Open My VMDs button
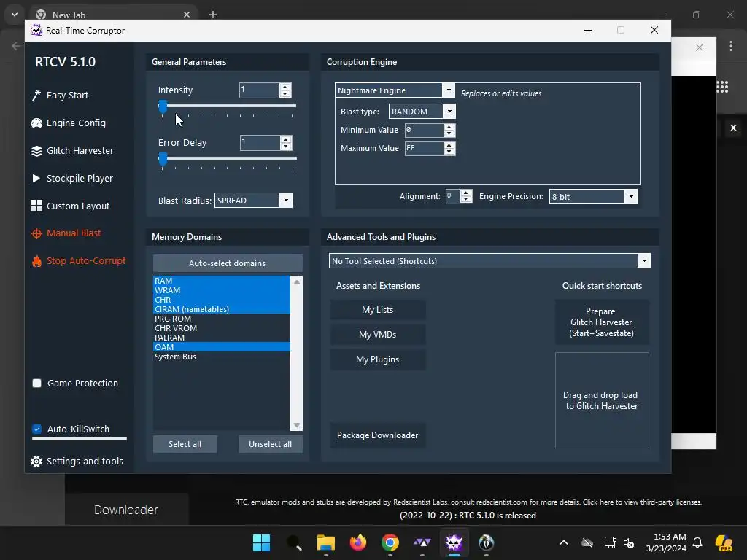 click(378, 335)
